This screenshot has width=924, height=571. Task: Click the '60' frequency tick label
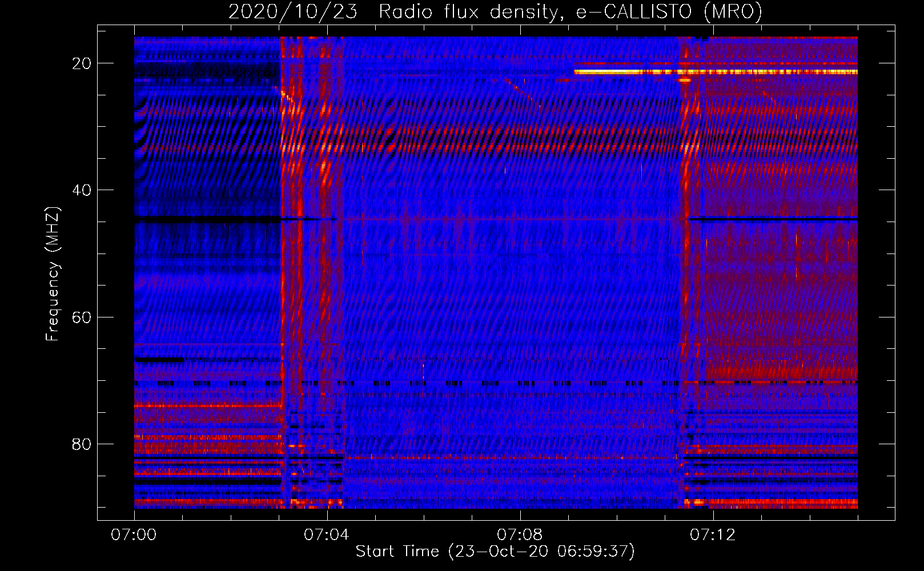[82, 317]
